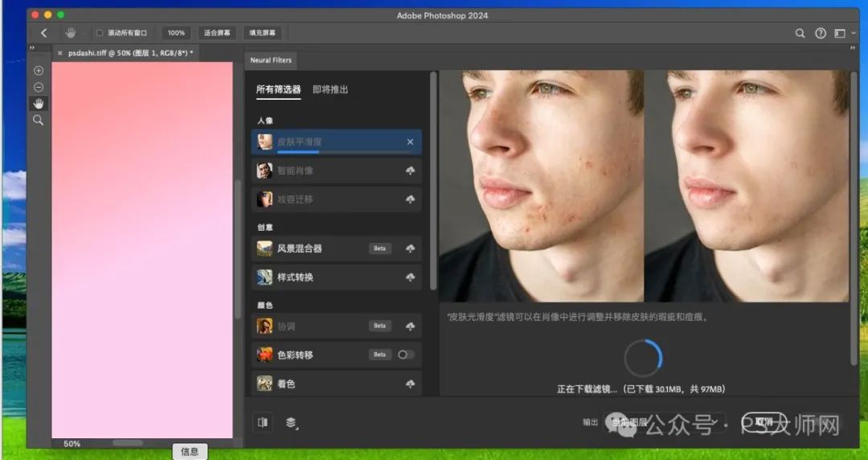Click the Zoom Out minus tool
868x460 pixels.
(x=39, y=87)
